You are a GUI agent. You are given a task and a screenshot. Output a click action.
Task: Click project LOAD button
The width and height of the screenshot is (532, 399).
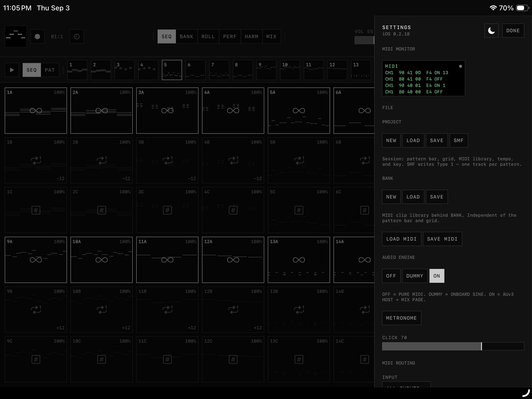413,140
